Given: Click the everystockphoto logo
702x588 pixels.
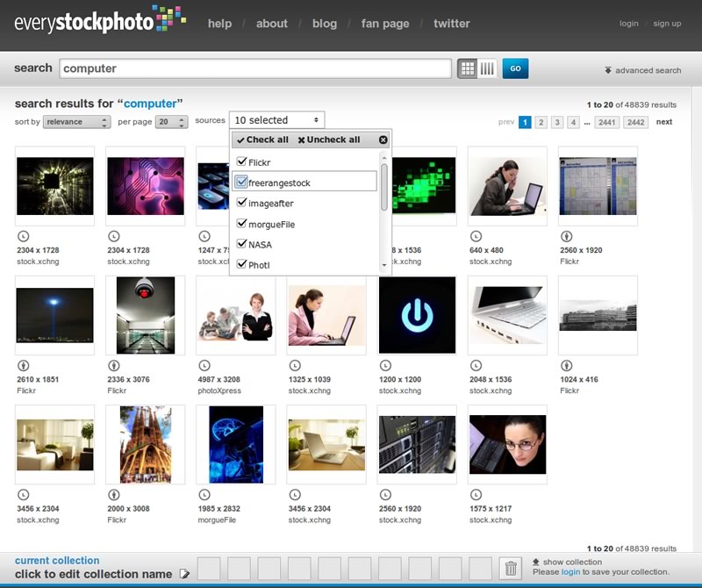Looking at the screenshot, I should (x=99, y=19).
